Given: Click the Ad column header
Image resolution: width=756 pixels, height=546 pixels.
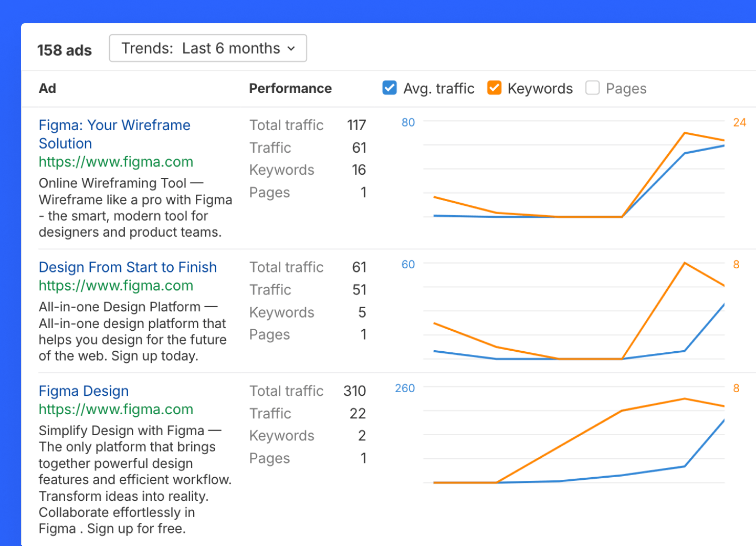Looking at the screenshot, I should [x=47, y=88].
